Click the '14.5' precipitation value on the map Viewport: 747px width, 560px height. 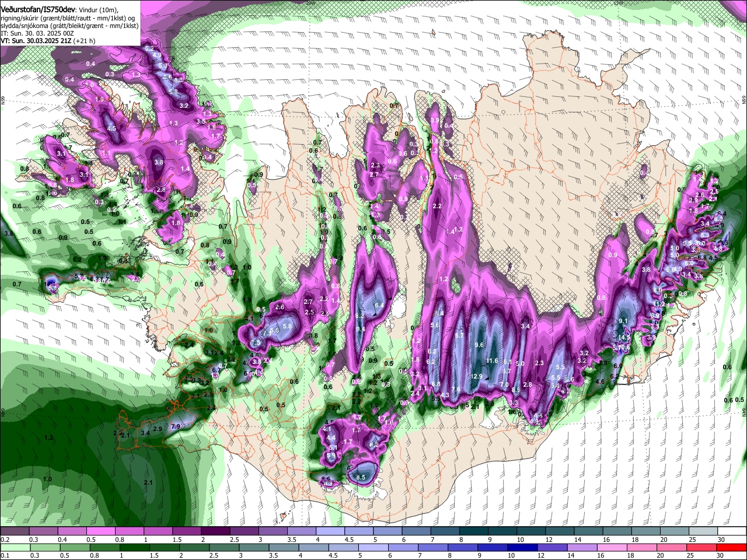(x=624, y=337)
